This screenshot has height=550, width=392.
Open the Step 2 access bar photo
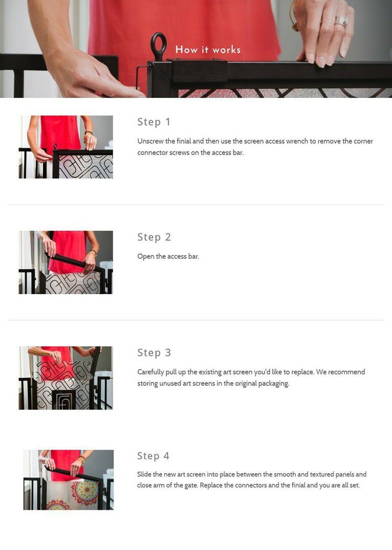click(x=66, y=262)
